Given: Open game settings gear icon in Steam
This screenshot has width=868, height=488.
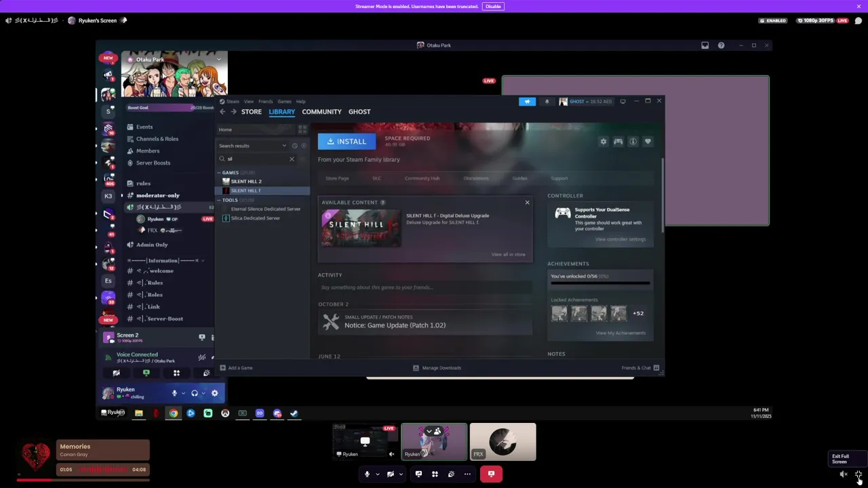Looking at the screenshot, I should pos(603,142).
